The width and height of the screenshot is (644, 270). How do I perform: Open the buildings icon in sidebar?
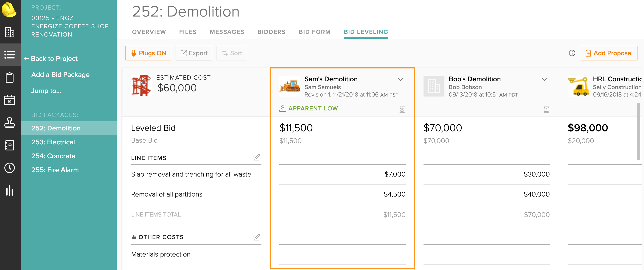(10, 32)
